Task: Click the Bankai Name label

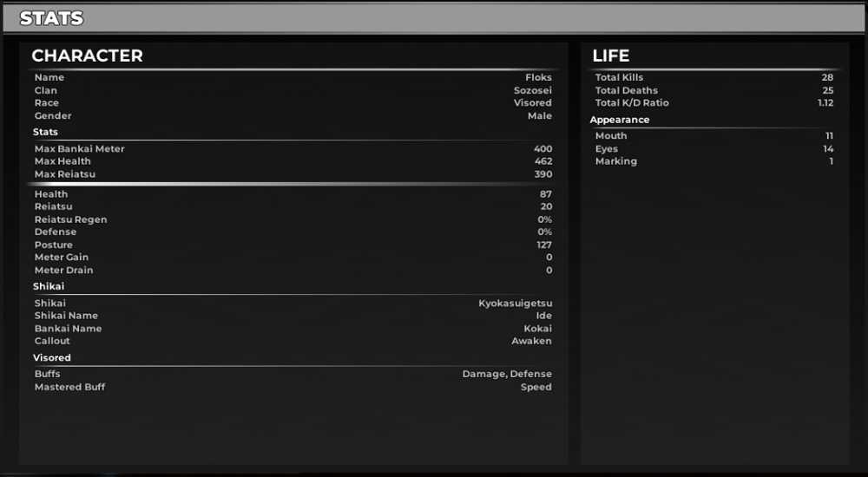Action: [x=68, y=329]
